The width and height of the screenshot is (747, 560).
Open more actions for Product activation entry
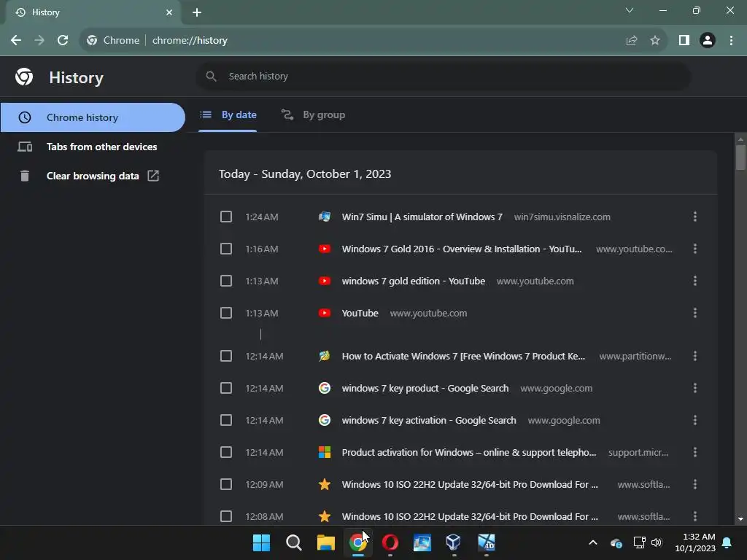[695, 452]
